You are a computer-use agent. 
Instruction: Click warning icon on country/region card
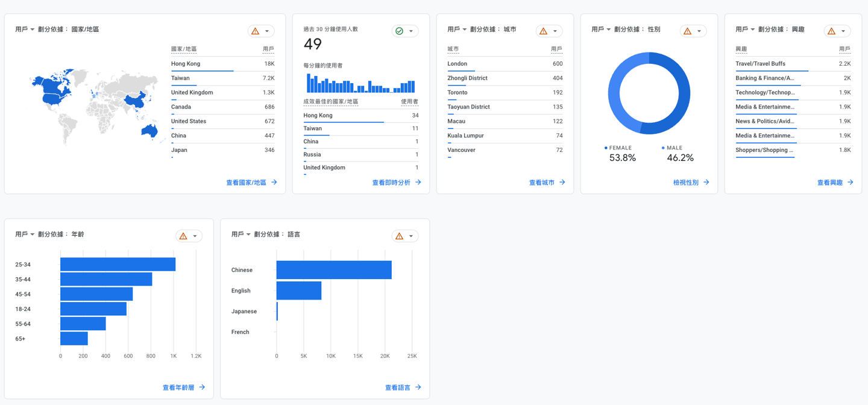coord(256,31)
